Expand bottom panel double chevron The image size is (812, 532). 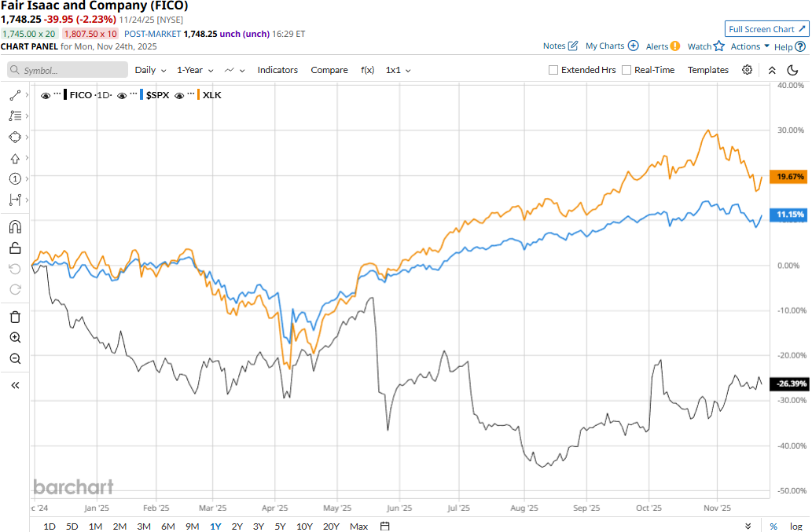748,526
